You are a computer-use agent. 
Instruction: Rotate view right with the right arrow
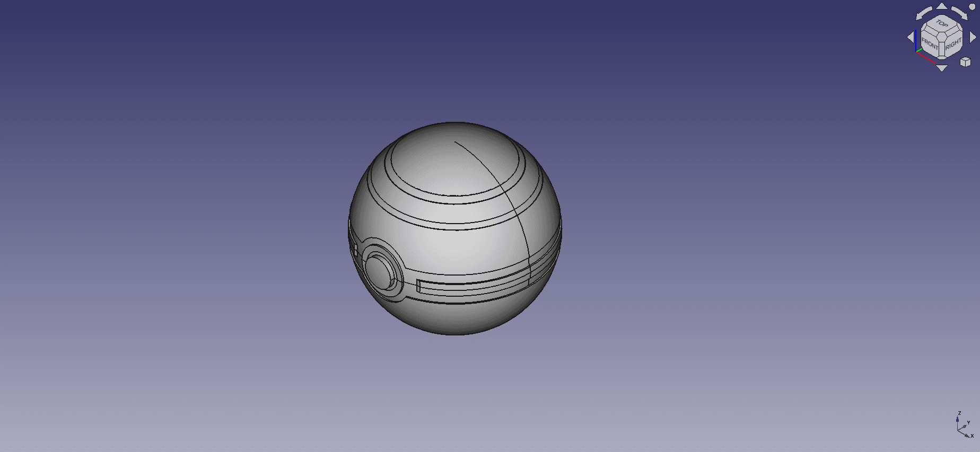973,37
